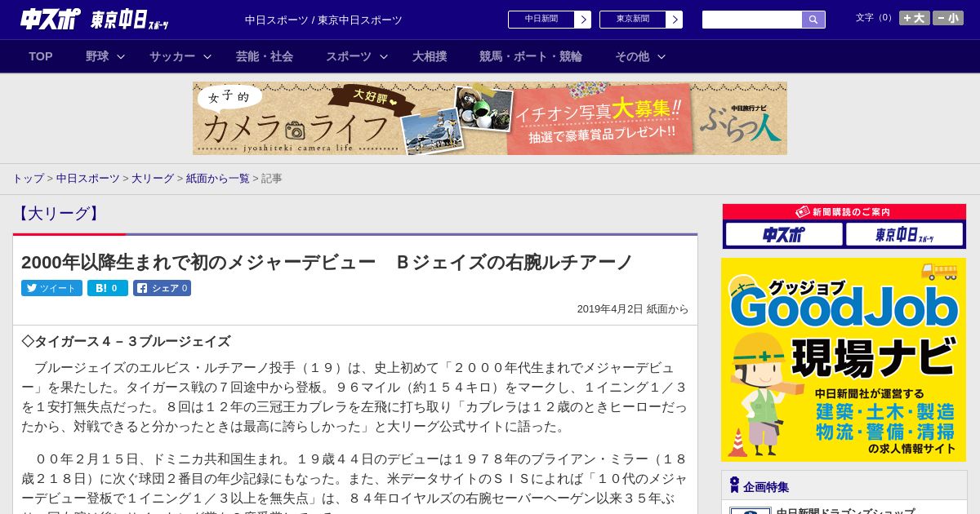The height and width of the screenshot is (514, 980).
Task: Click the 大リーグ breadcrumb link
Action: pyautogui.click(x=153, y=178)
